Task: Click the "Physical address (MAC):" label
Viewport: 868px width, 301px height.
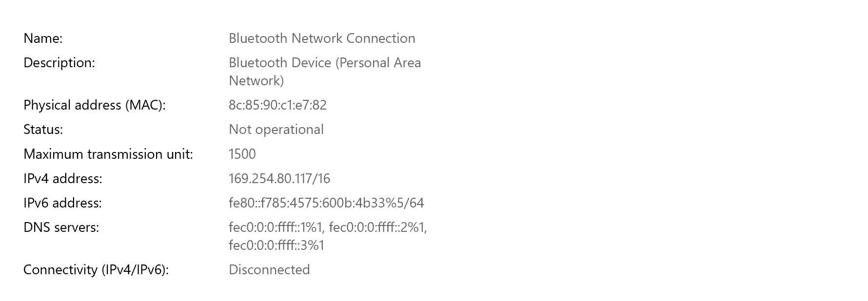Action: click(x=95, y=105)
